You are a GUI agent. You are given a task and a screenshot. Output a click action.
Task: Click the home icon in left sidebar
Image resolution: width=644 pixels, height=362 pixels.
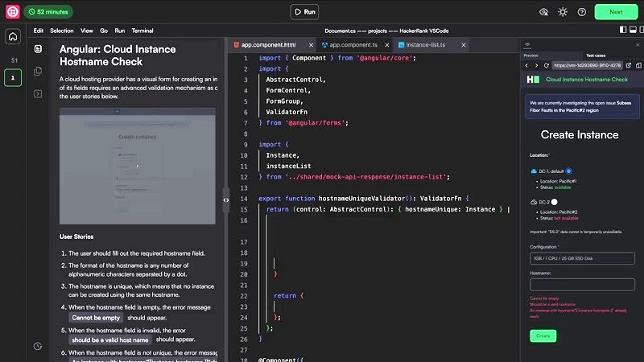coord(13,37)
